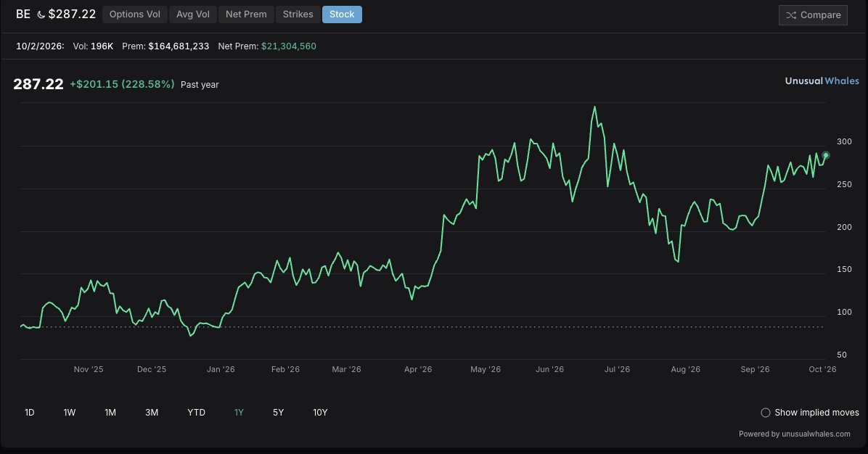Click the Unusual Whales logo watermark
The image size is (868, 454).
tap(822, 81)
